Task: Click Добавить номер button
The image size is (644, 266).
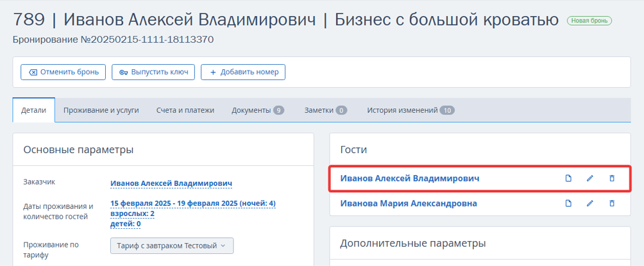Action: click(x=243, y=72)
